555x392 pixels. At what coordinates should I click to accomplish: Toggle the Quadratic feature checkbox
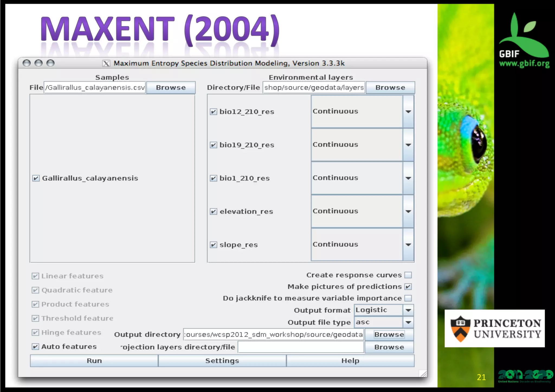(35, 290)
